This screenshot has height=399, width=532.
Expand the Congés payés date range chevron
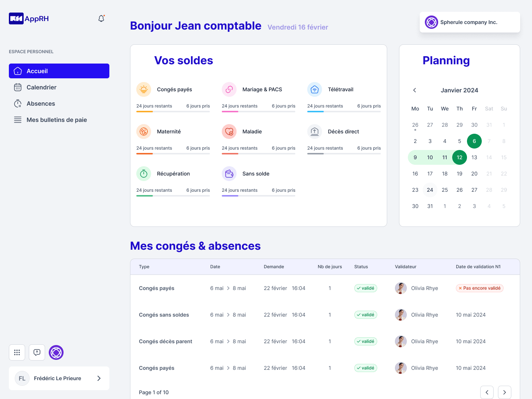click(228, 288)
